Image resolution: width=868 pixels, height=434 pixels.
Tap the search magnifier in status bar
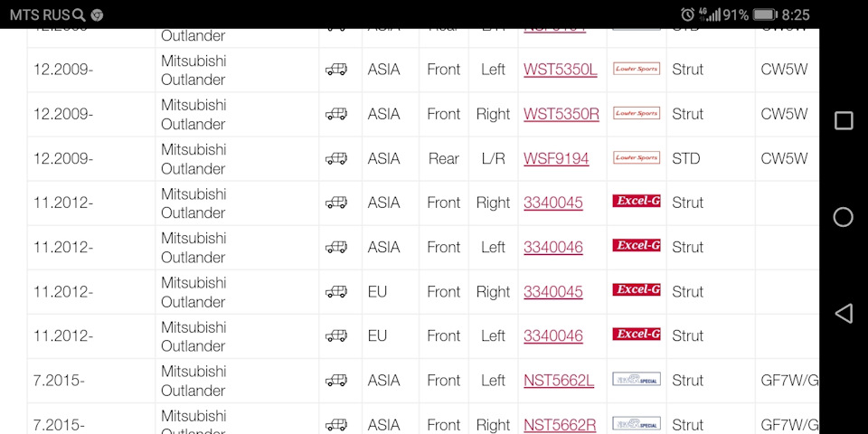point(79,14)
